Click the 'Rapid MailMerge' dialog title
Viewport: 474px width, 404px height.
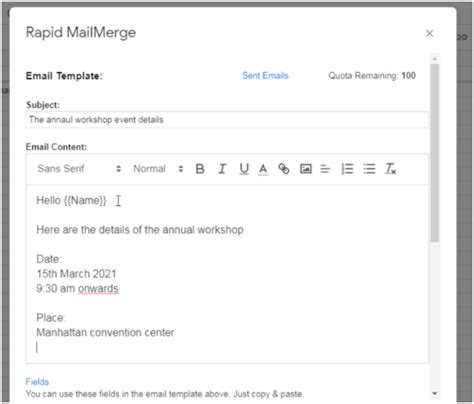click(x=81, y=33)
